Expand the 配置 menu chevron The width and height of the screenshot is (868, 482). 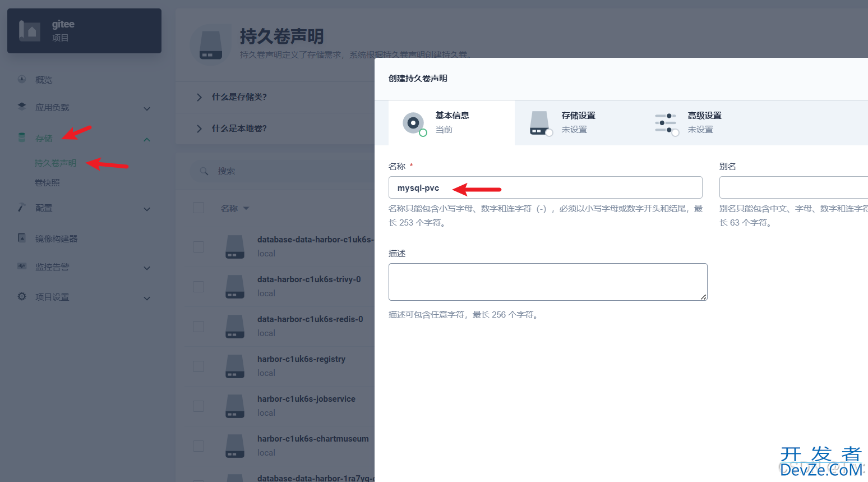(x=147, y=209)
